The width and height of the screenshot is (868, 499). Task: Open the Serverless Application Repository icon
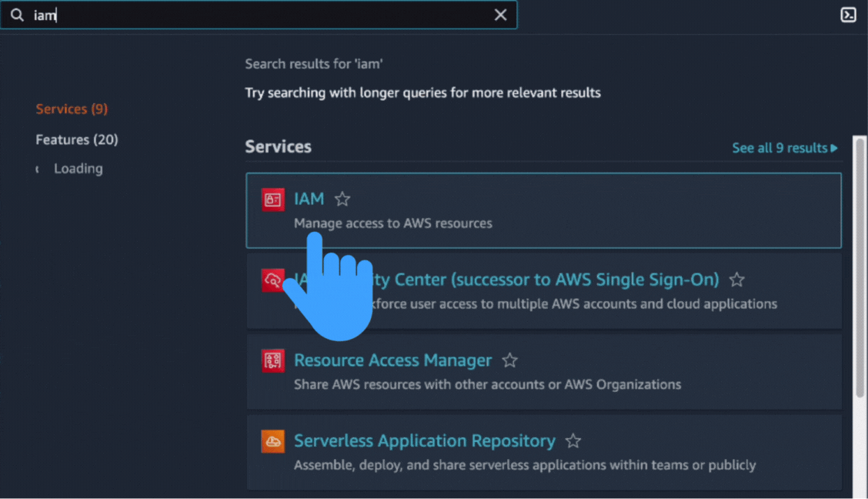tap(272, 440)
